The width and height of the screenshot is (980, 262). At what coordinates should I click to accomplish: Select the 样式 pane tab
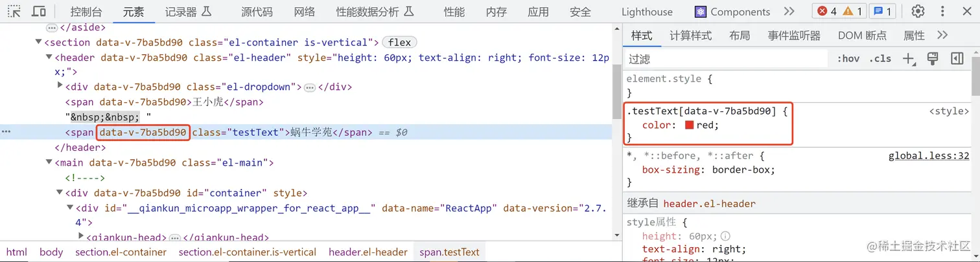click(x=642, y=36)
